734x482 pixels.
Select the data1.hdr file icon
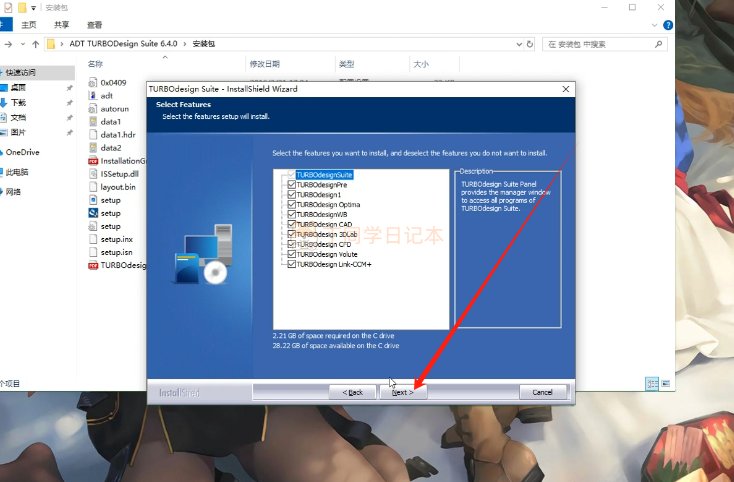[93, 135]
